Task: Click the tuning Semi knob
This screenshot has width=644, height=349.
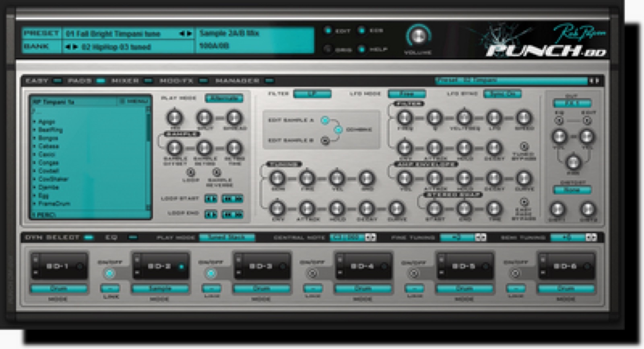Action: (x=277, y=178)
